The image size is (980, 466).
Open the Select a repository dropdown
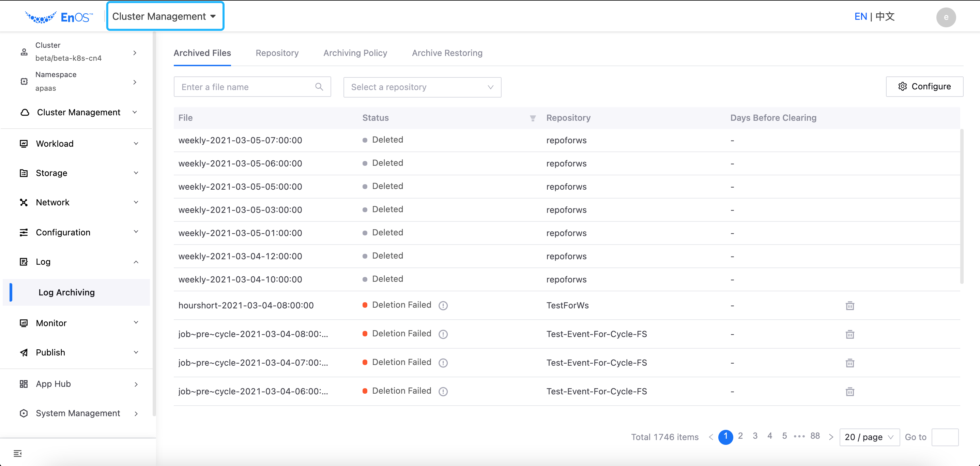[422, 87]
